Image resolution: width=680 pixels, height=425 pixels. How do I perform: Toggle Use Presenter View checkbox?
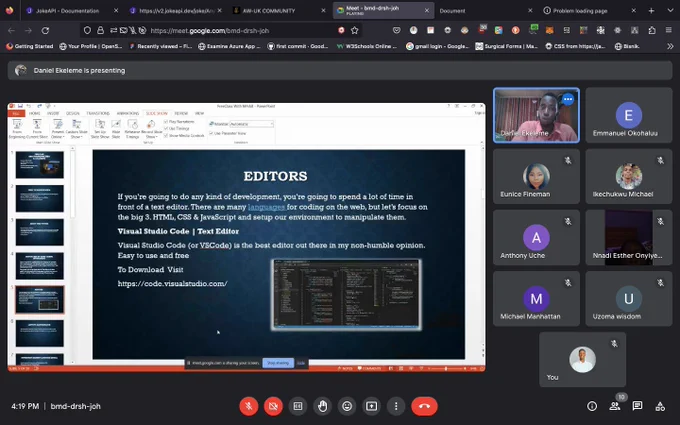[211, 133]
